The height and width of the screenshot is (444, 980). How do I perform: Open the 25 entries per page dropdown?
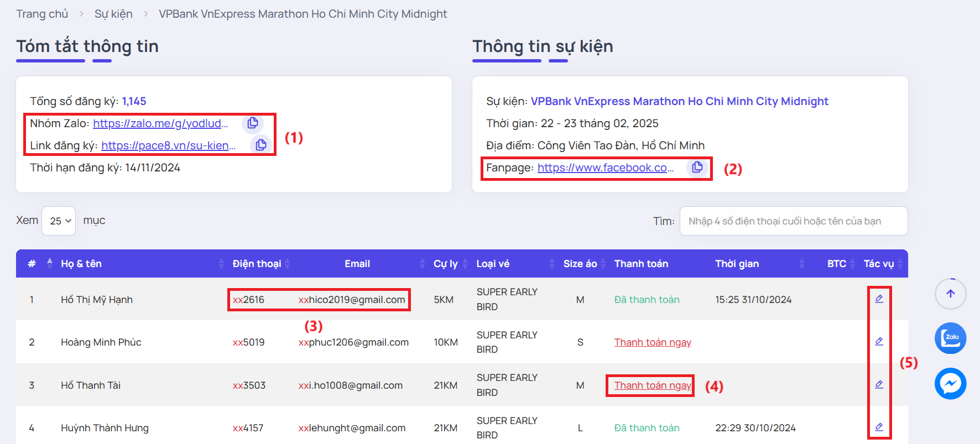point(59,221)
